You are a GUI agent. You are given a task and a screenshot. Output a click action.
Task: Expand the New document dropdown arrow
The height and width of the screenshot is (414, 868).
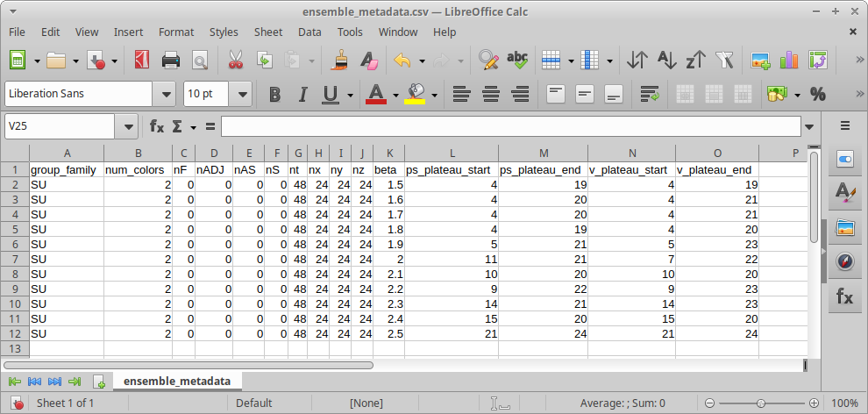(x=37, y=61)
